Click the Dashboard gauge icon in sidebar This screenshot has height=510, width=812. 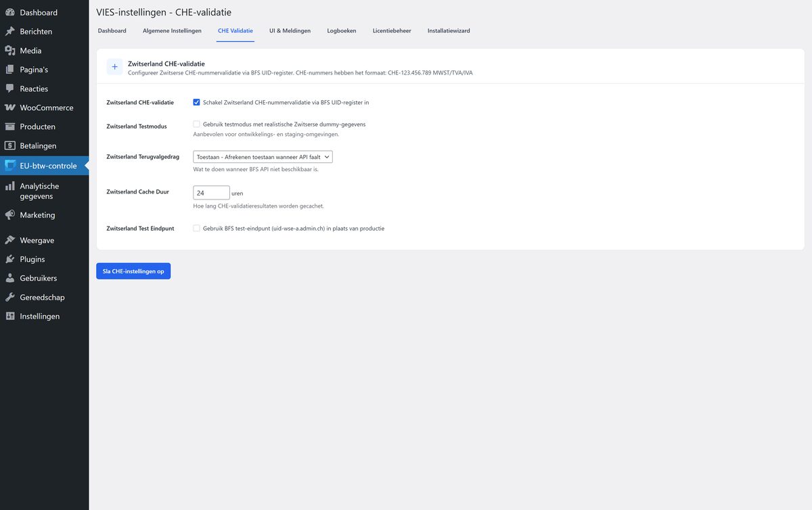(10, 12)
